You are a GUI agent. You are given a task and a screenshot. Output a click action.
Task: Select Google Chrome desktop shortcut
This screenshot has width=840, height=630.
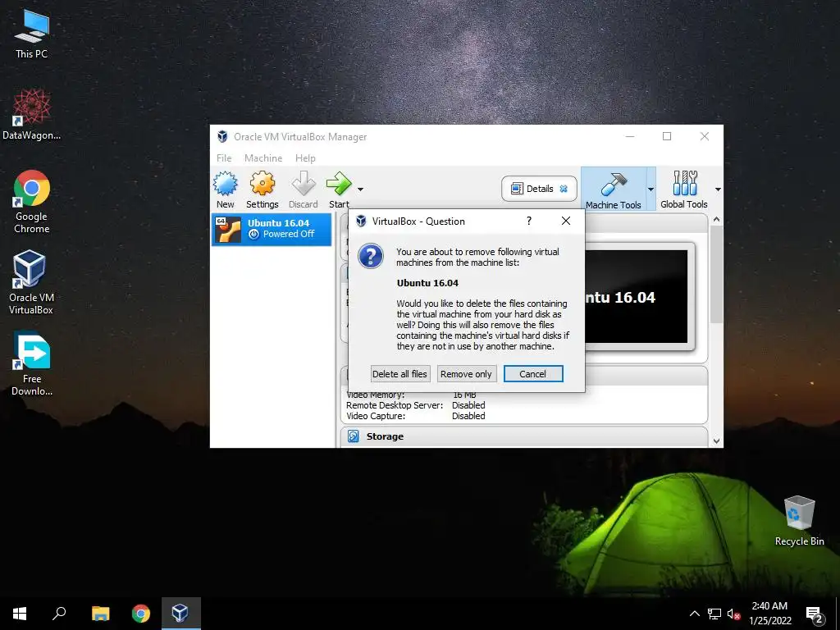point(32,202)
